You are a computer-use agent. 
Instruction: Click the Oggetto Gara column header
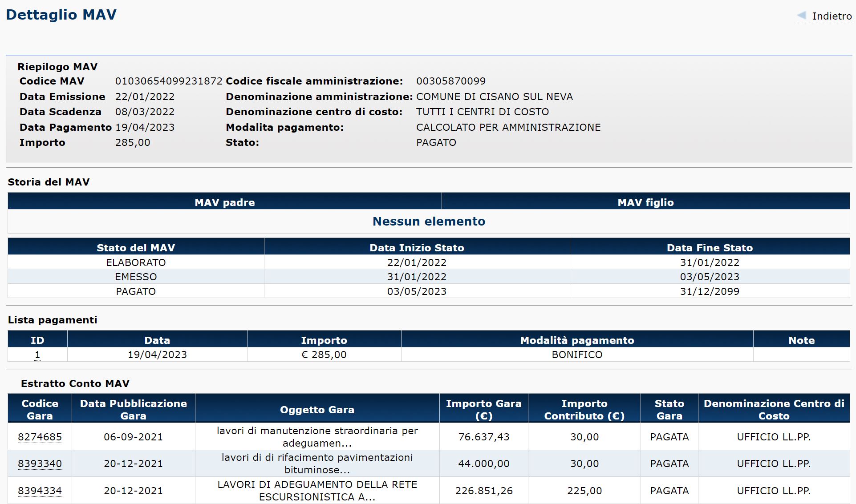click(317, 410)
